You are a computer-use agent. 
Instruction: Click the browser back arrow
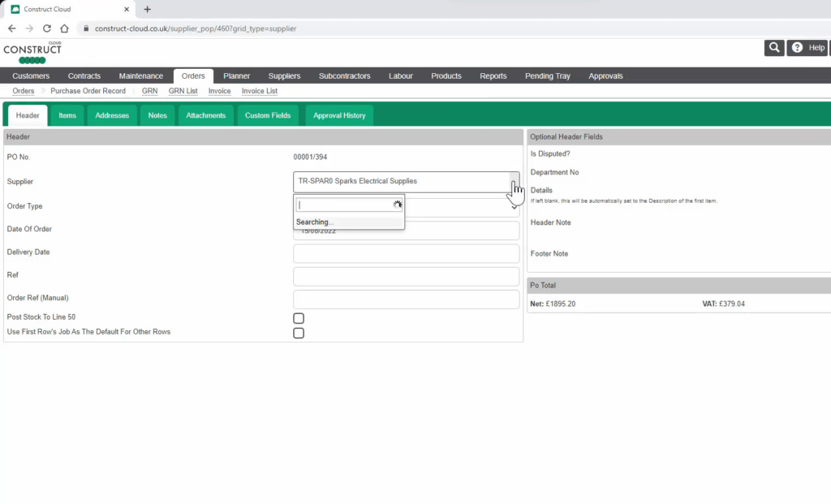(11, 28)
